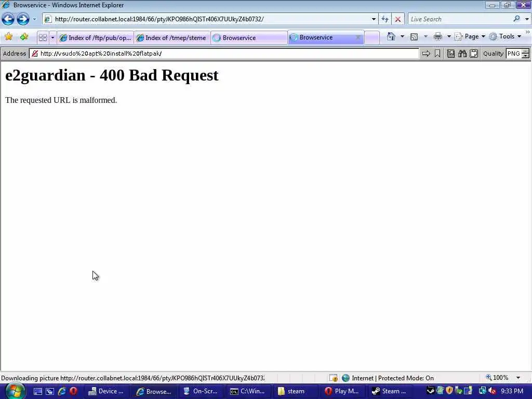The width and height of the screenshot is (532, 399).
Task: Click the Add to Favorites icon
Action: pyautogui.click(x=24, y=37)
